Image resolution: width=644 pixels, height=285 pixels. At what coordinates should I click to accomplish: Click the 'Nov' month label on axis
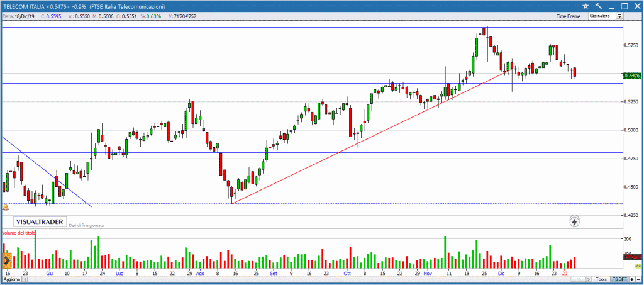point(428,272)
